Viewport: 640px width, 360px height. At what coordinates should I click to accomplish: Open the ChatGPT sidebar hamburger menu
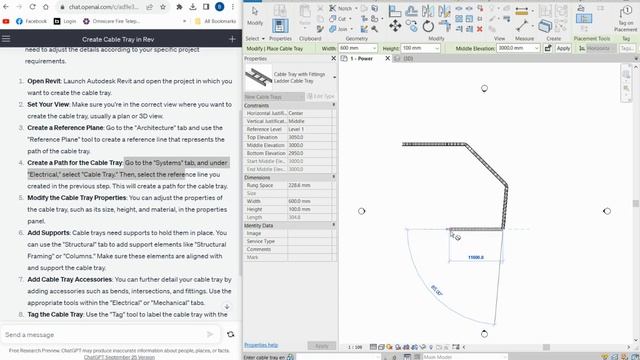tap(6, 39)
